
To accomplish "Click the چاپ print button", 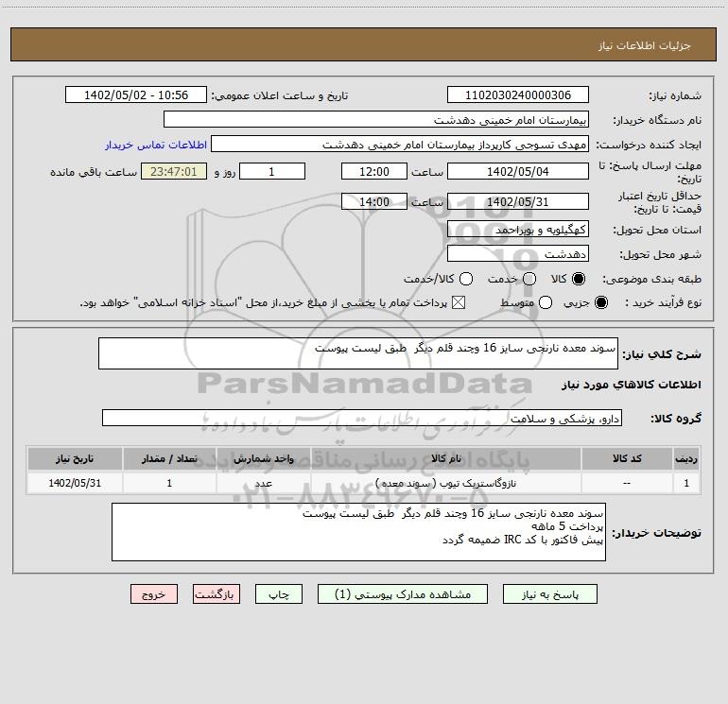I will [x=279, y=594].
